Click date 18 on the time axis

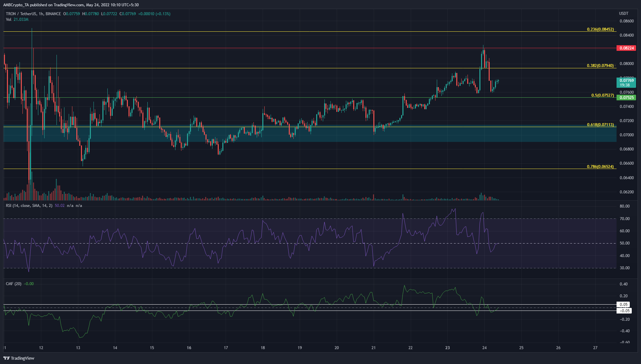[263, 348]
